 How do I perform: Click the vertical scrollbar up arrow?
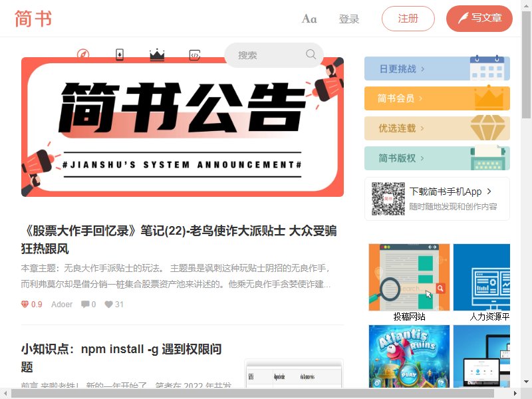click(526, 5)
